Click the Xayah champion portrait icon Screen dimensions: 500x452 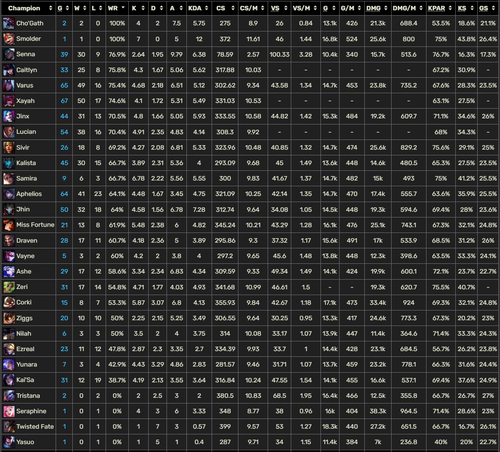coord(9,101)
